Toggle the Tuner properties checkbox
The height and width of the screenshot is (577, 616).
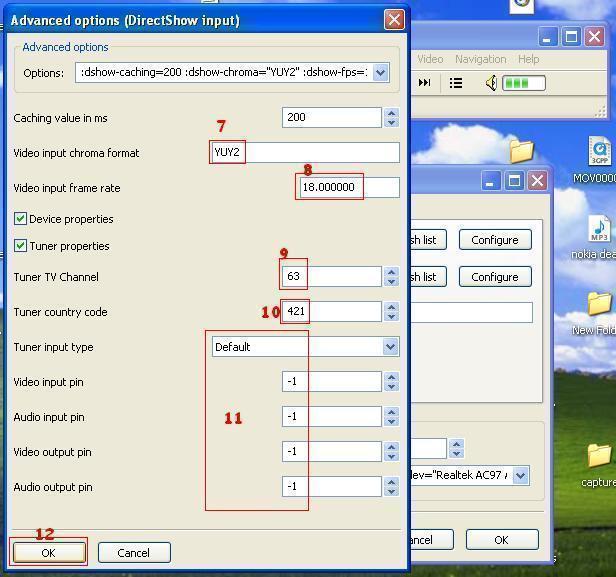click(x=20, y=246)
